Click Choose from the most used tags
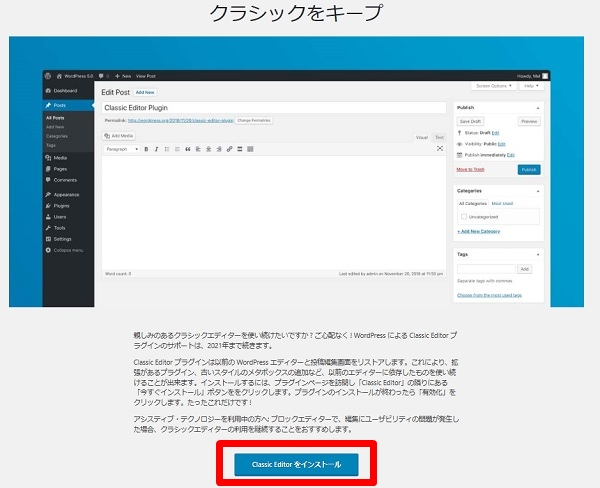600x488 pixels. [x=489, y=295]
